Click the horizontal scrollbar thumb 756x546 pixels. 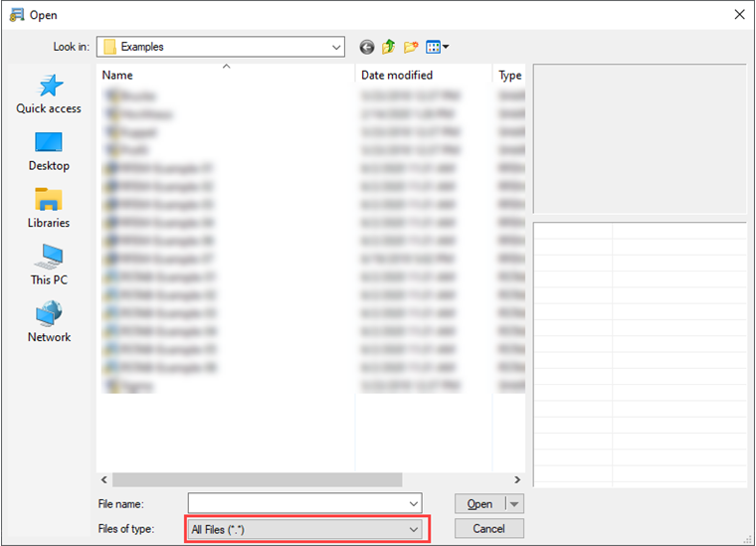(257, 479)
